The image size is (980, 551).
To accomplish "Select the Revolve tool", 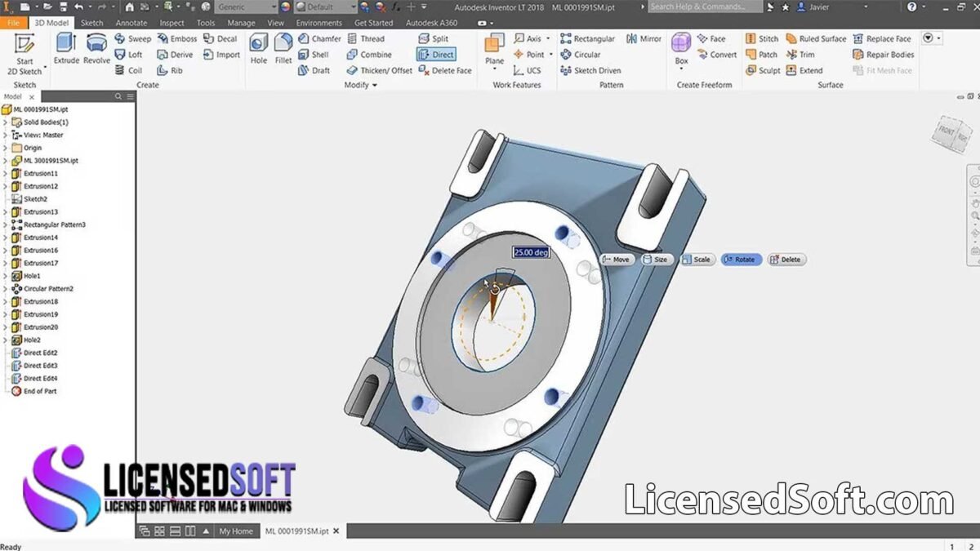I will [x=96, y=49].
